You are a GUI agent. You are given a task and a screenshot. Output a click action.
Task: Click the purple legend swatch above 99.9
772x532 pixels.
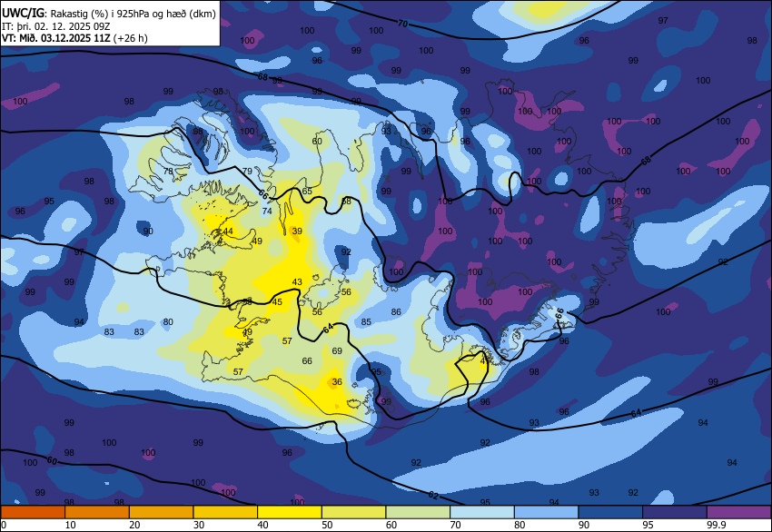tap(739, 512)
